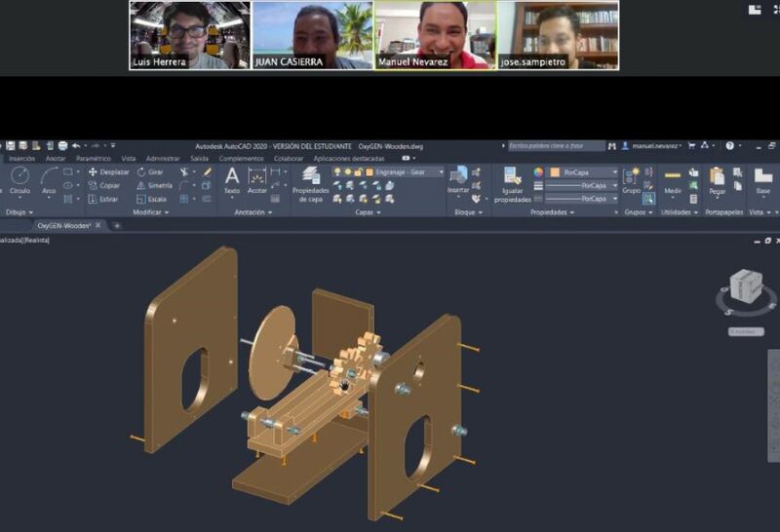Select the Círculo drawing tool
Screen dimensions: 780x532
(19, 180)
